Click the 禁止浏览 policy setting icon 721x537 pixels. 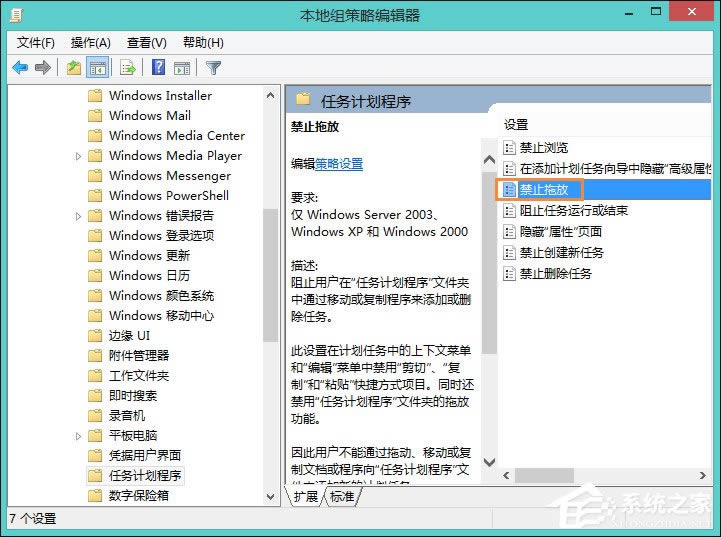click(x=509, y=148)
